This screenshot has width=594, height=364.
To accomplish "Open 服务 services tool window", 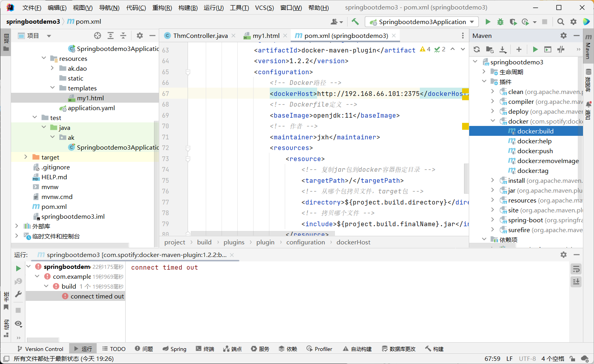I will [x=260, y=349].
